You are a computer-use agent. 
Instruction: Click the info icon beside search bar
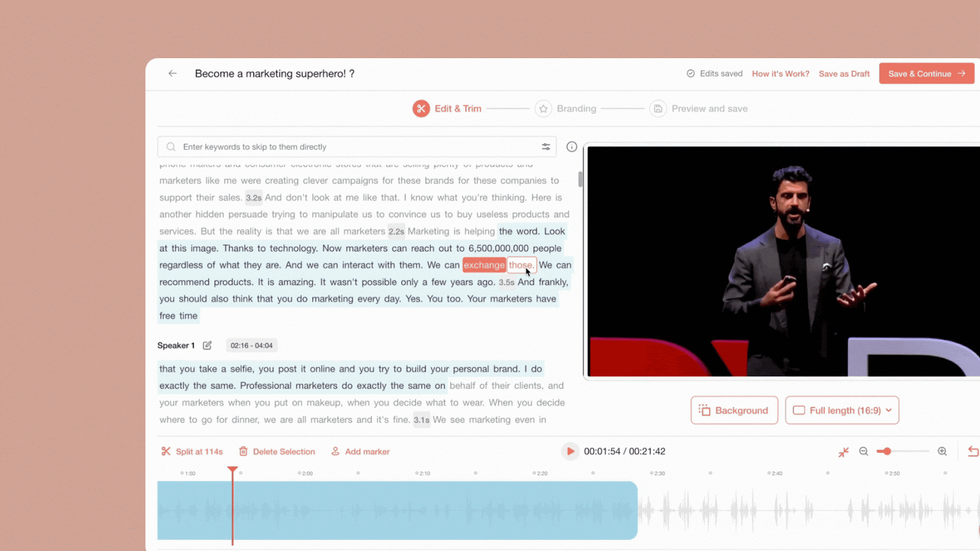[571, 147]
